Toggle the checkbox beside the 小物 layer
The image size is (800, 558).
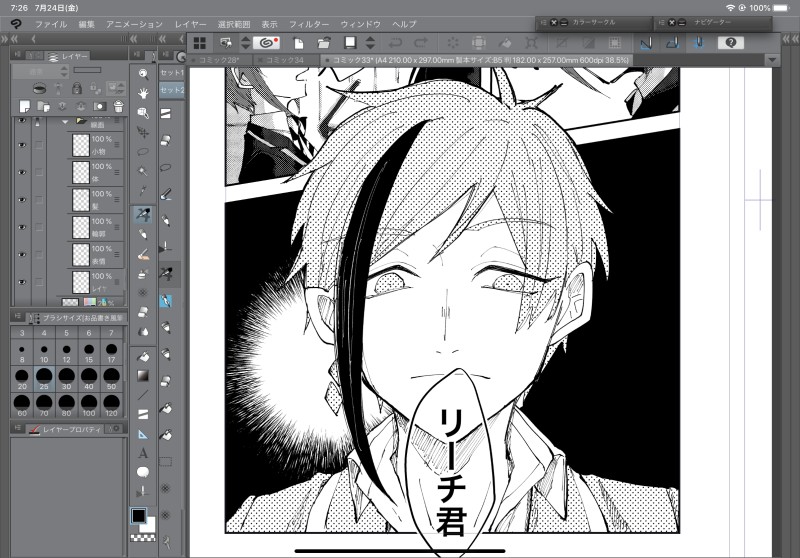(x=39, y=145)
